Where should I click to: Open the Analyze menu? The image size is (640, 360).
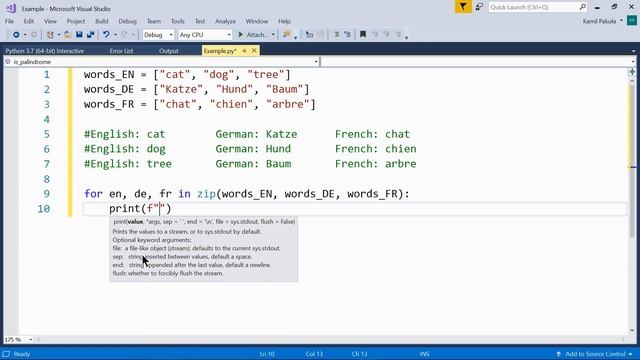click(x=225, y=21)
